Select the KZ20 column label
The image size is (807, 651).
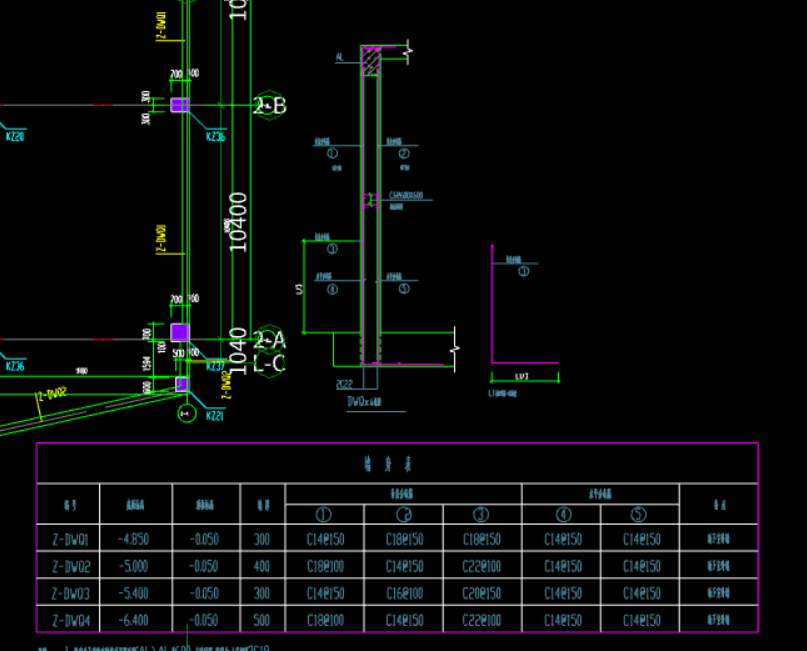click(15, 136)
